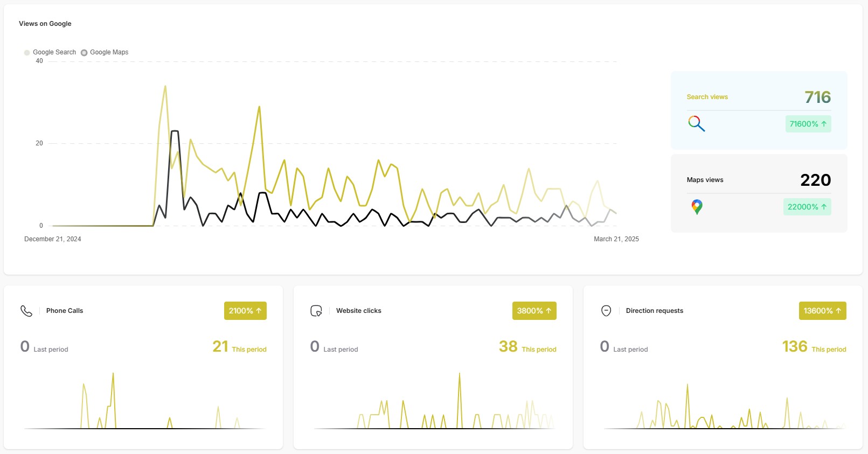Click the magnifying glass search icon
This screenshot has width=868, height=454.
coord(696,124)
